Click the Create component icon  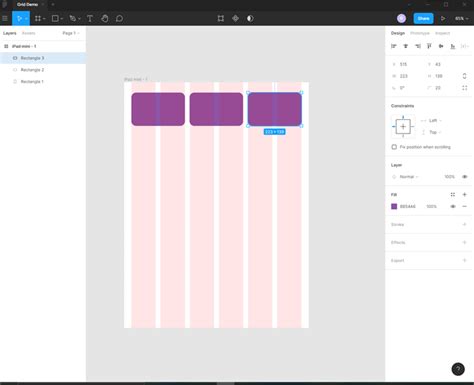235,18
